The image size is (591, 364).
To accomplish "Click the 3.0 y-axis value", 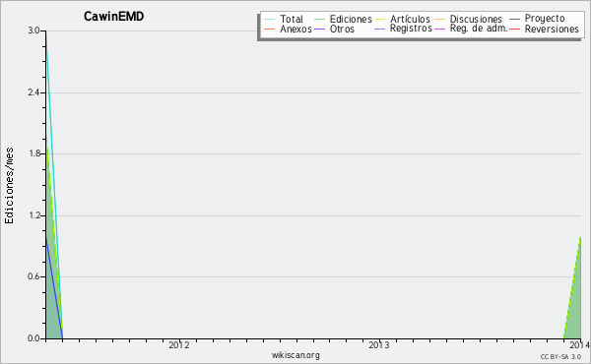I will point(33,30).
